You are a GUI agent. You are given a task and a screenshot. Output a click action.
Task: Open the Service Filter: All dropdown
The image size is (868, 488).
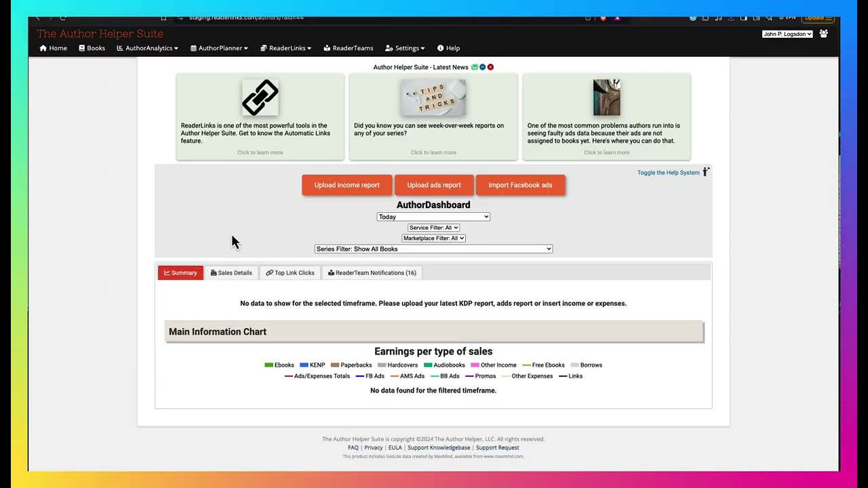[433, 228]
